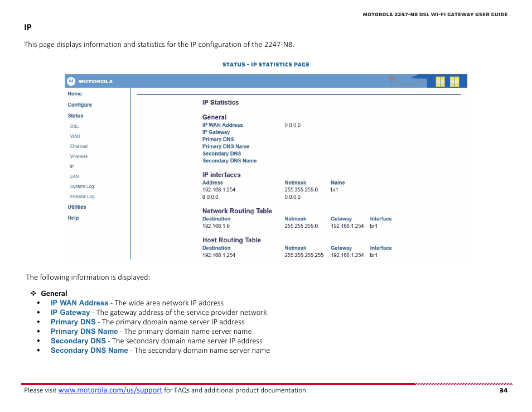Open the Home menu item
532x412 pixels.
75,94
